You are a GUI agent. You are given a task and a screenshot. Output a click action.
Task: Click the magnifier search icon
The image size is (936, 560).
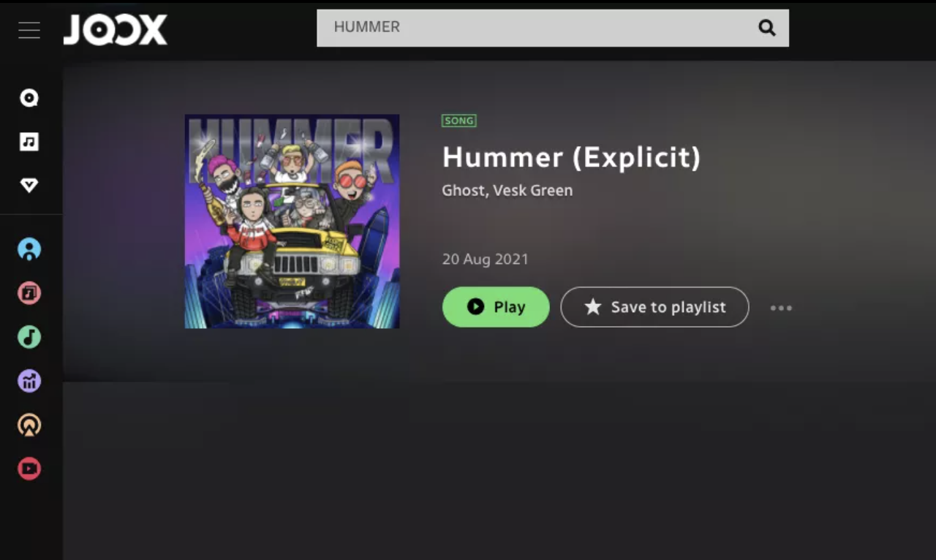766,28
